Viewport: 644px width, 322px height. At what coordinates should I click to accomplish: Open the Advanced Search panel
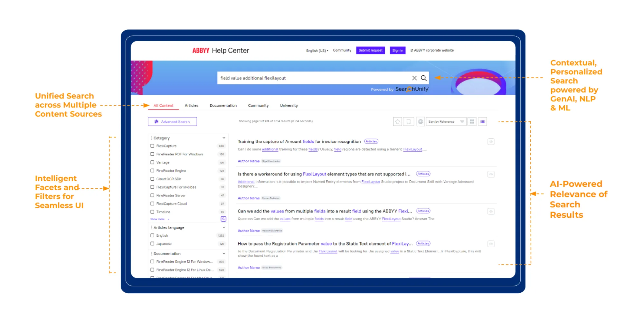(x=172, y=121)
